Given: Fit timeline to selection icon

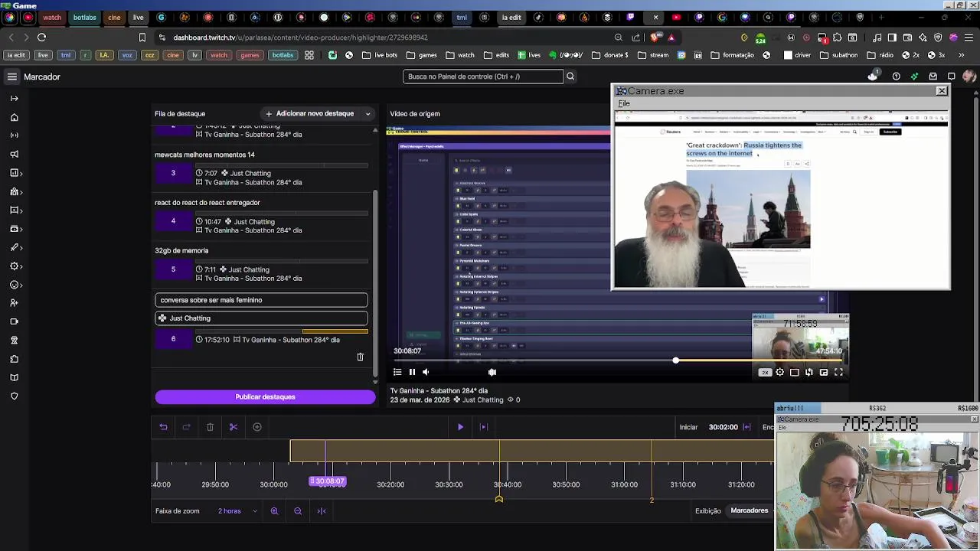Looking at the screenshot, I should coord(322,511).
